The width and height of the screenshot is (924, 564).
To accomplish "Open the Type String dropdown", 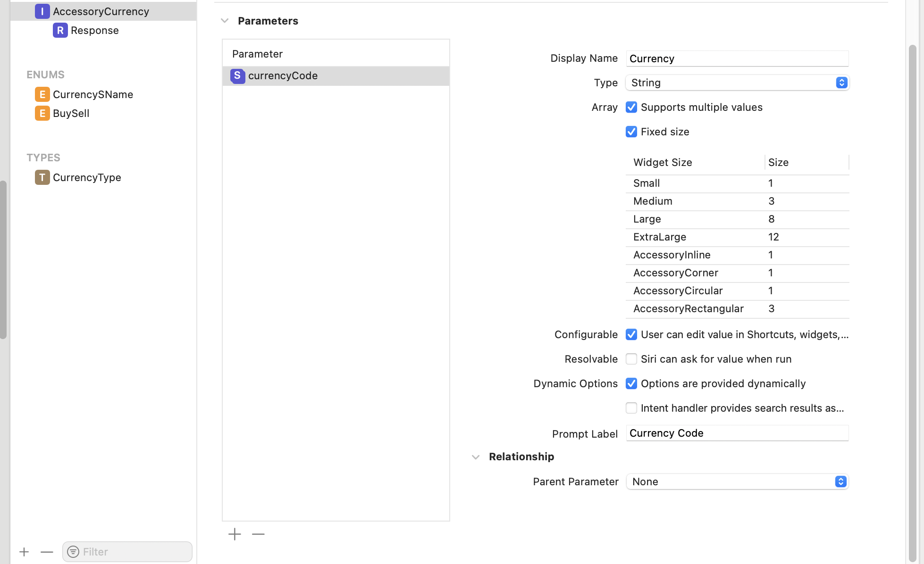I will click(x=737, y=83).
